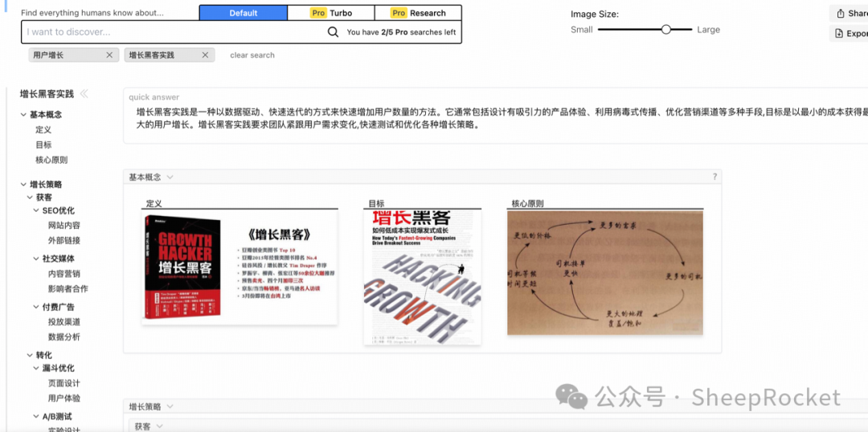Click the quick answer paragraph text
Viewport: 868px width, 432px height.
pyautogui.click(x=502, y=118)
